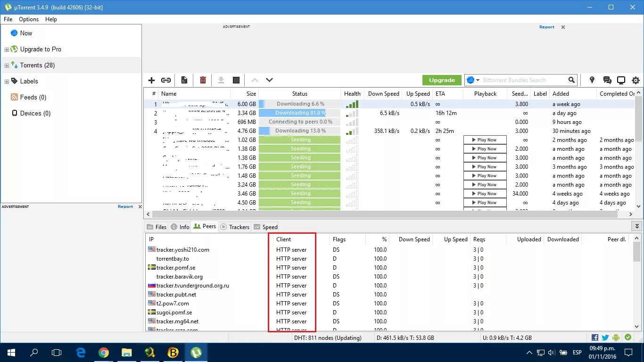Click the Downloading 6.6 % progress bar
The height and width of the screenshot is (362, 644).
click(299, 104)
